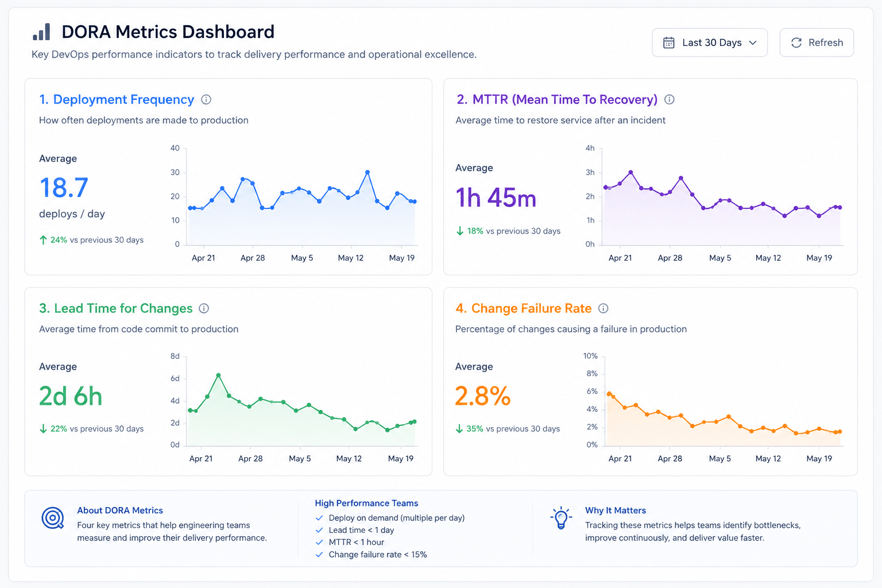The width and height of the screenshot is (882, 588).
Task: Click How often deployments are made to production
Action: tap(144, 120)
